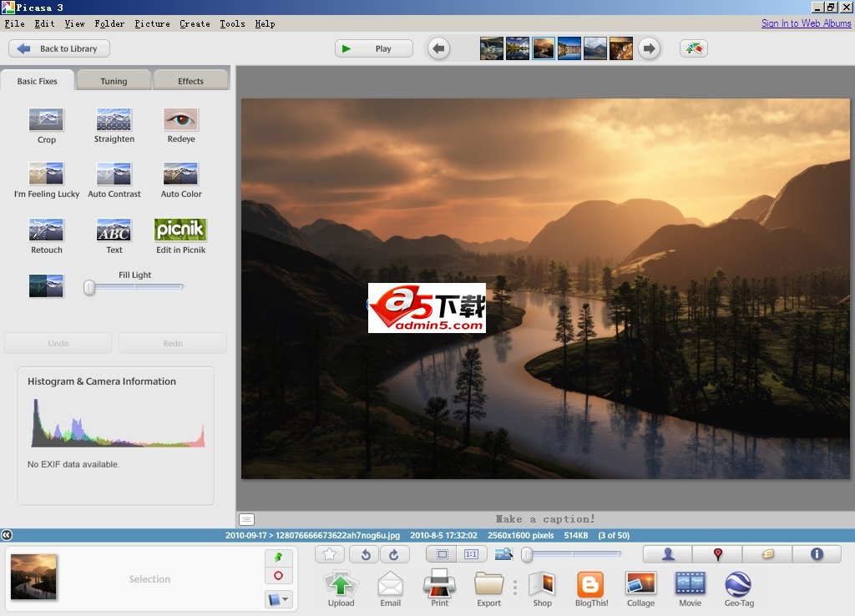Viewport: 855px width, 616px height.
Task: Export photo to folder
Action: point(488,588)
